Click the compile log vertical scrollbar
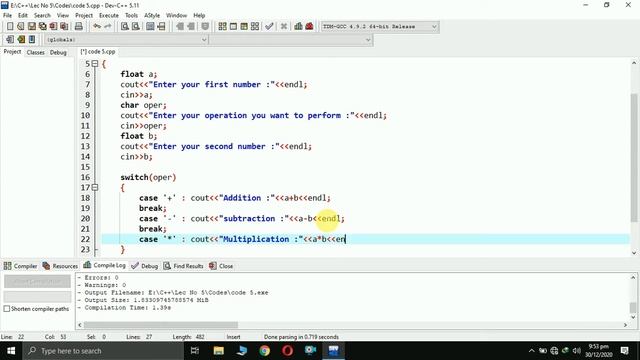Image resolution: width=640 pixels, height=360 pixels. [x=633, y=297]
